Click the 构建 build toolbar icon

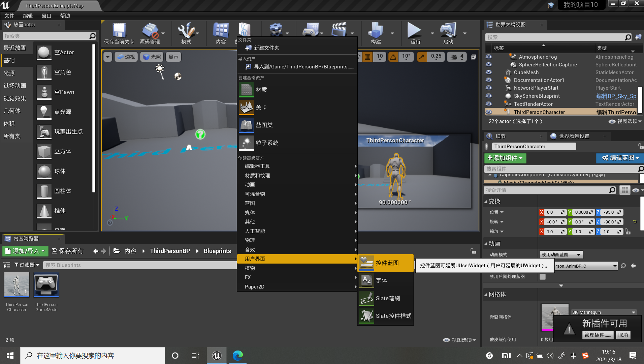[x=376, y=33]
